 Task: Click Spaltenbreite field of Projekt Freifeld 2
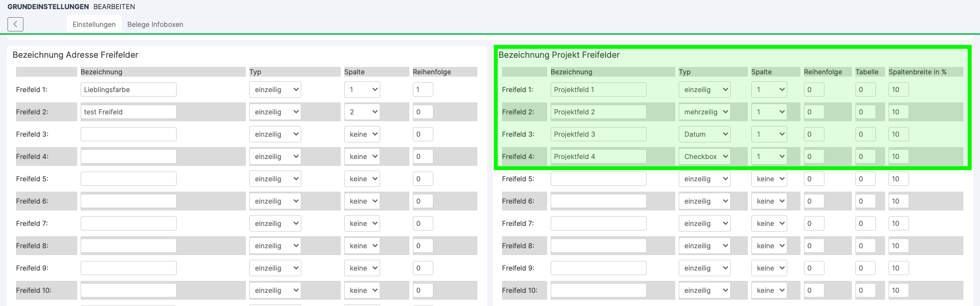click(898, 112)
